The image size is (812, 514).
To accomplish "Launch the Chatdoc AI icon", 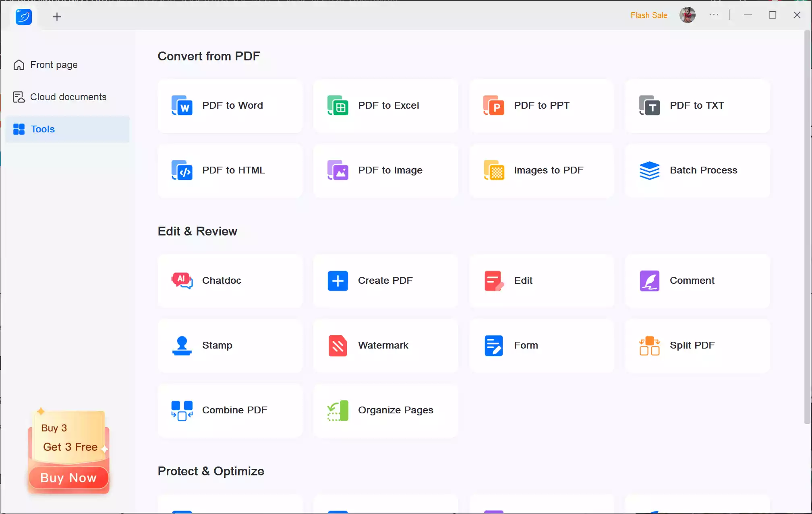I will pos(182,281).
